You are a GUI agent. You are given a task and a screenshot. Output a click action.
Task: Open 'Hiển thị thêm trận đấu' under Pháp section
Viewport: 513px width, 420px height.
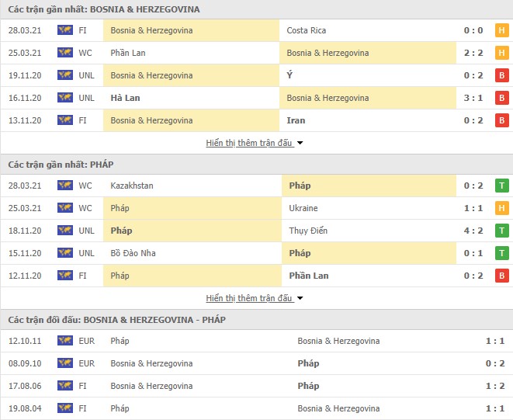[249, 298]
